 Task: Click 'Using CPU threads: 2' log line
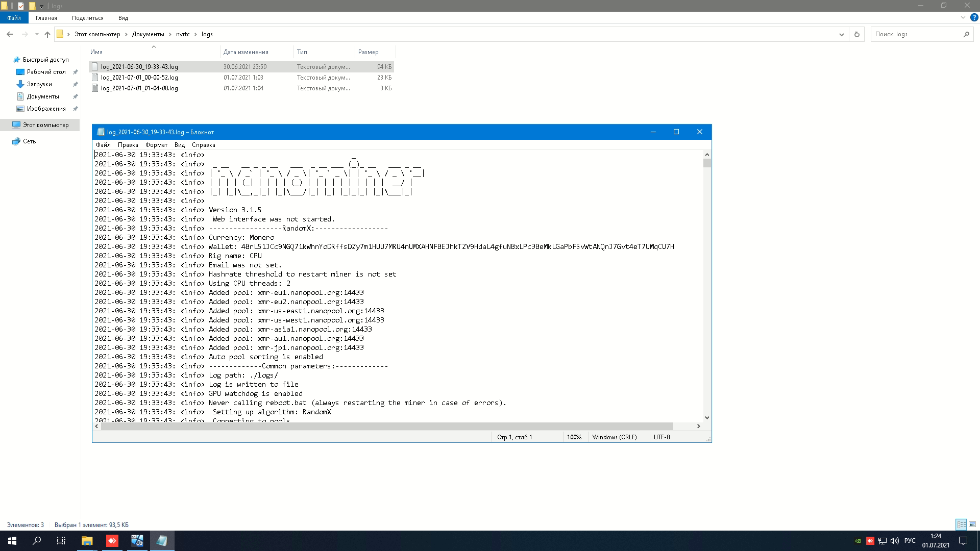pos(250,283)
